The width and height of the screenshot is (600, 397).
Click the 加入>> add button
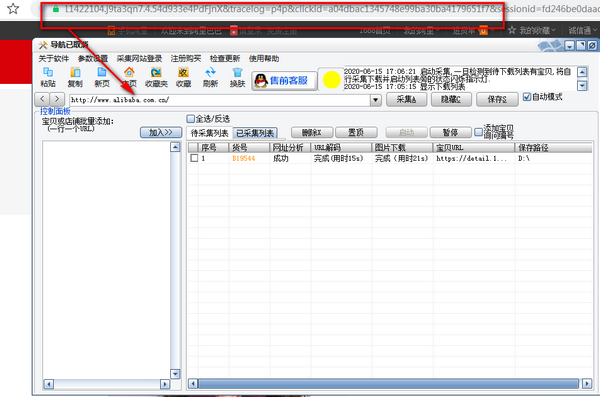161,132
